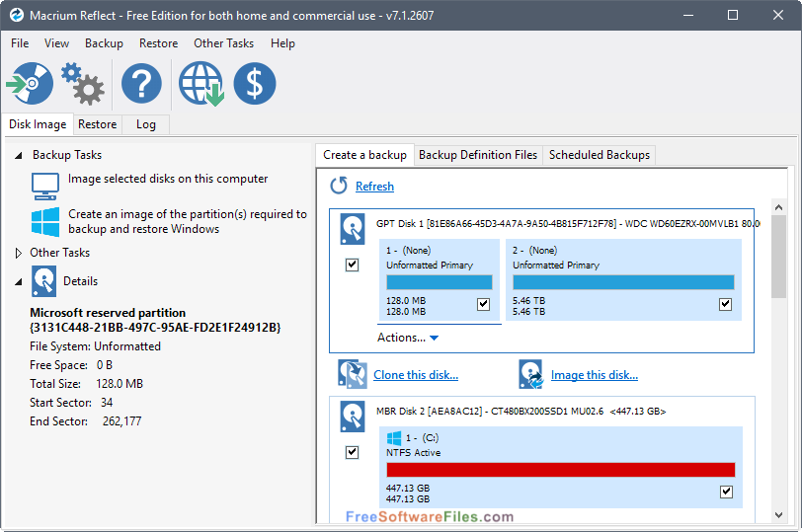Click Image selected disks on this computer
Viewport: 802px width, 532px height.
[168, 179]
